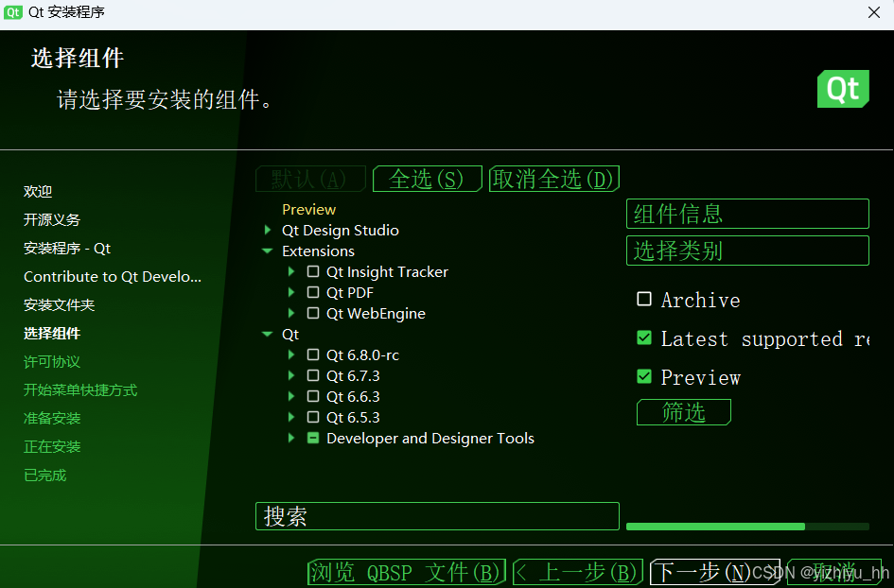This screenshot has width=894, height=588.
Task: Click the 已完成 sidebar step
Action: tap(45, 476)
